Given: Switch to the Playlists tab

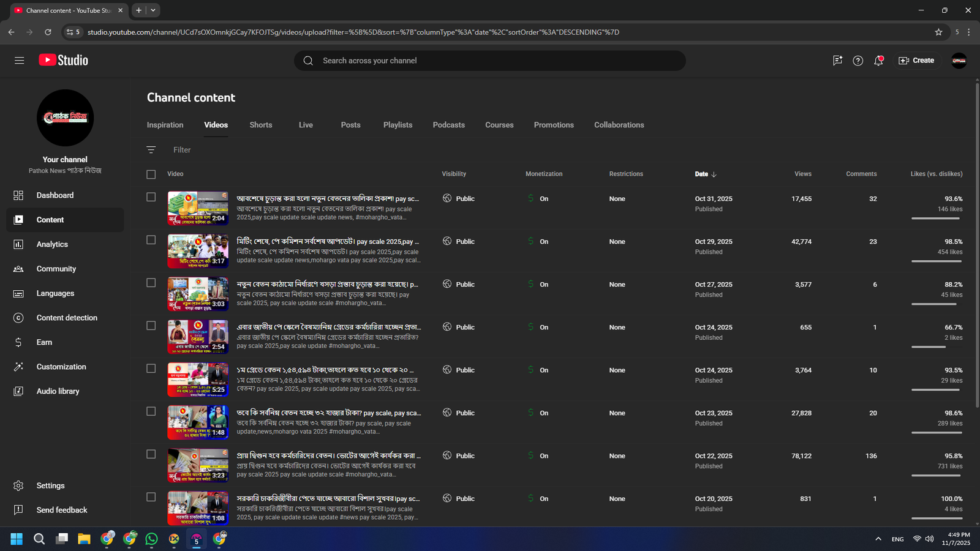Looking at the screenshot, I should pyautogui.click(x=398, y=125).
